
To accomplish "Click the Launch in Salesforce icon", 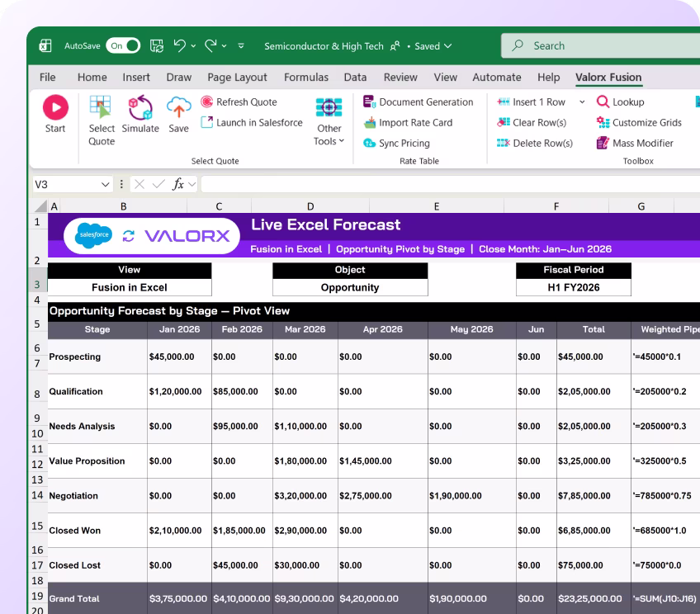I will 206,122.
